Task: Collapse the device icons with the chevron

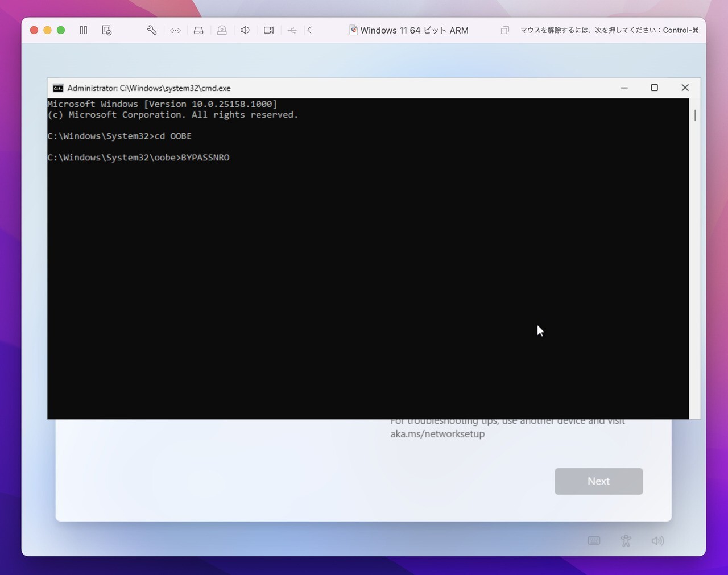Action: click(x=309, y=30)
